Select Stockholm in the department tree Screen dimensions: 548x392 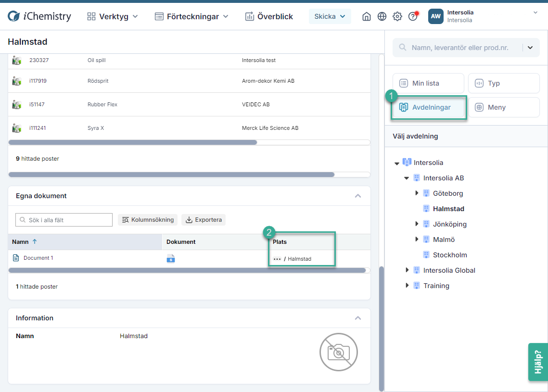(x=450, y=255)
